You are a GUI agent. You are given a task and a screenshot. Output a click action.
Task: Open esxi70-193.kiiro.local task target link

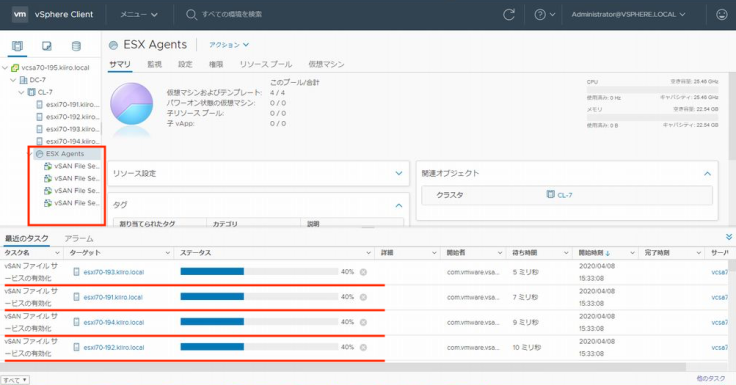(114, 272)
